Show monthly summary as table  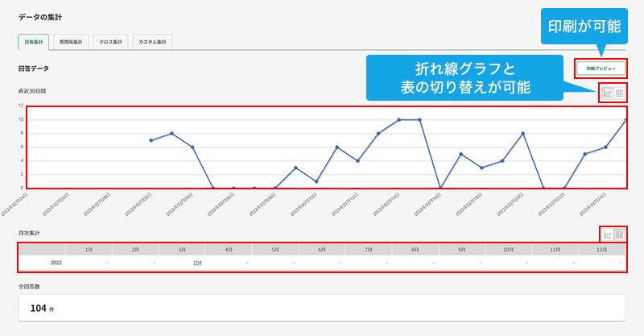[x=620, y=234]
